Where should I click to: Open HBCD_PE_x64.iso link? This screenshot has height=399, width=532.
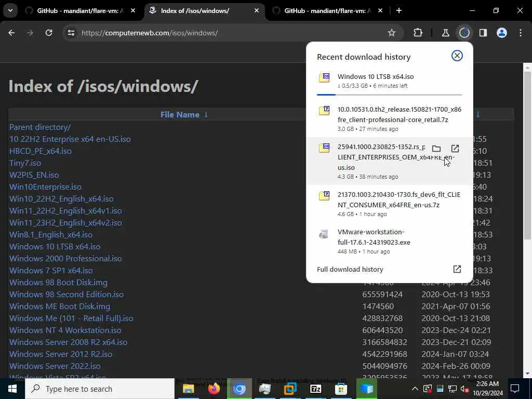[x=41, y=151]
